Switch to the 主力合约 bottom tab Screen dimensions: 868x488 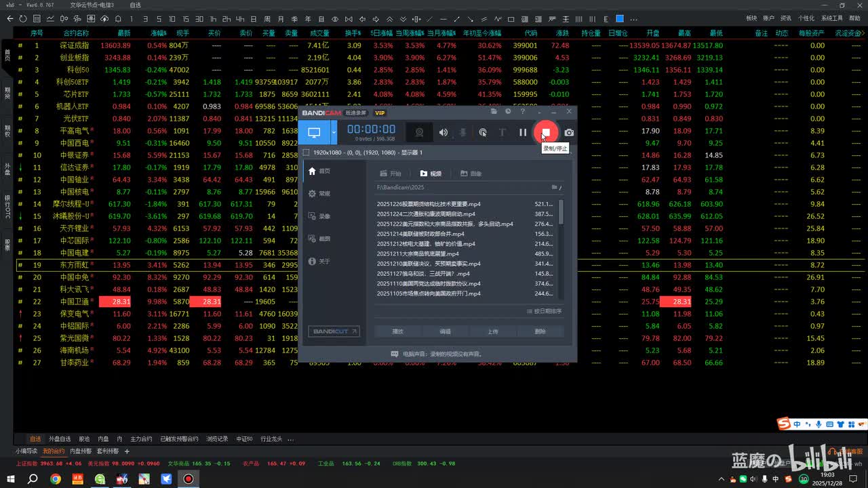pyautogui.click(x=141, y=439)
